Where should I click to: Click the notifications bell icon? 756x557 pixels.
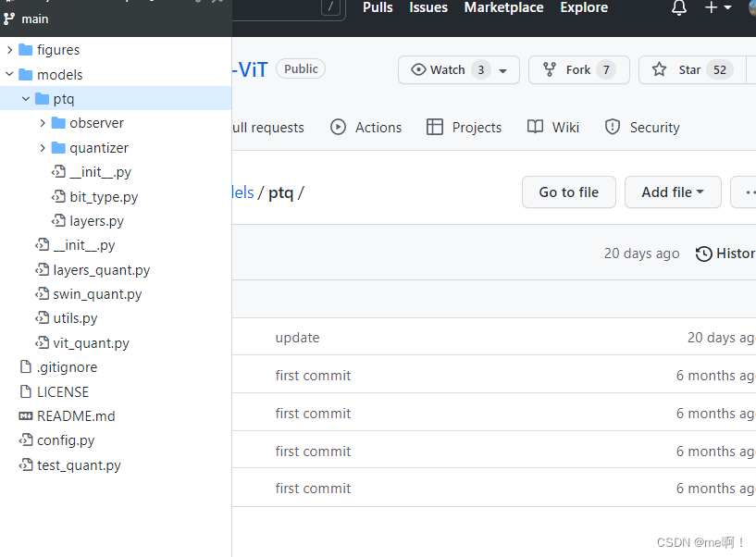coord(679,7)
